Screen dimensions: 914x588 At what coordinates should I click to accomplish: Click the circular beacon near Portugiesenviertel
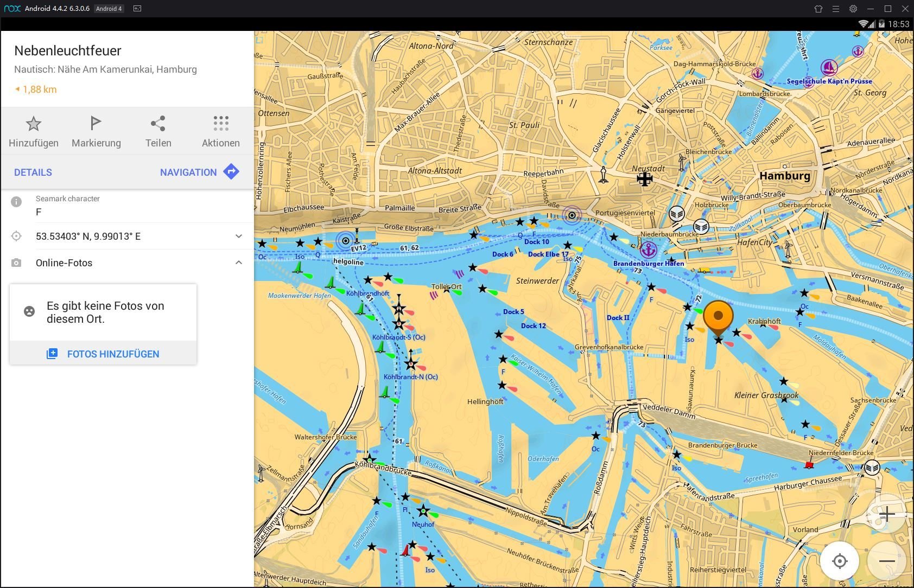tap(572, 215)
